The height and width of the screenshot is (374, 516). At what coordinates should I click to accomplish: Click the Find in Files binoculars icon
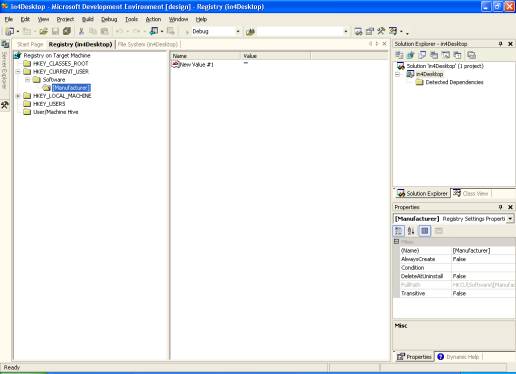250,32
